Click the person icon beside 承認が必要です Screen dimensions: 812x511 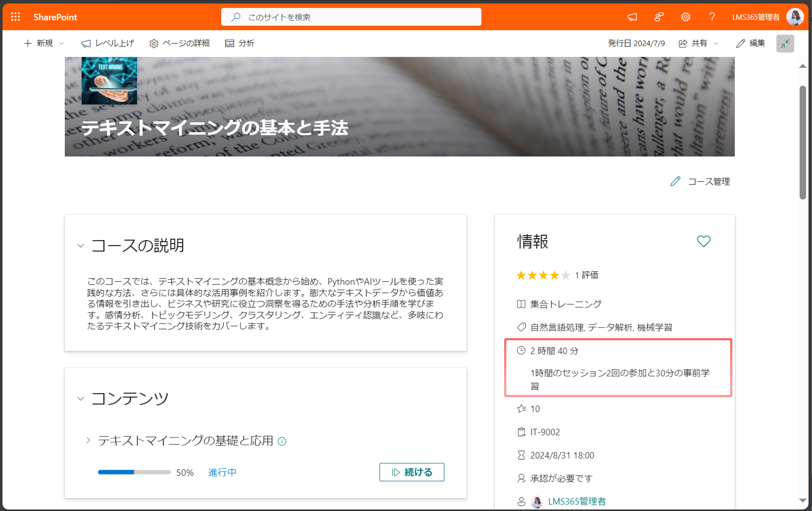521,478
